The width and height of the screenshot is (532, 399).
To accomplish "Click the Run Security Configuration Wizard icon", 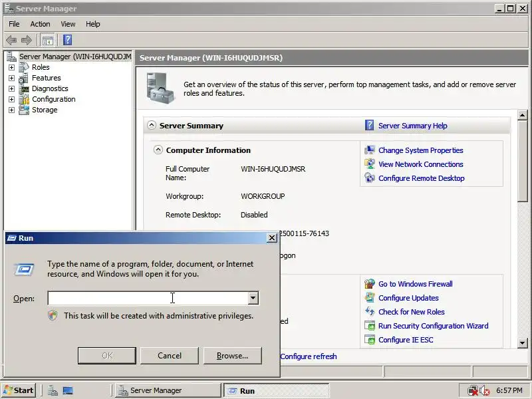I will pyautogui.click(x=370, y=326).
